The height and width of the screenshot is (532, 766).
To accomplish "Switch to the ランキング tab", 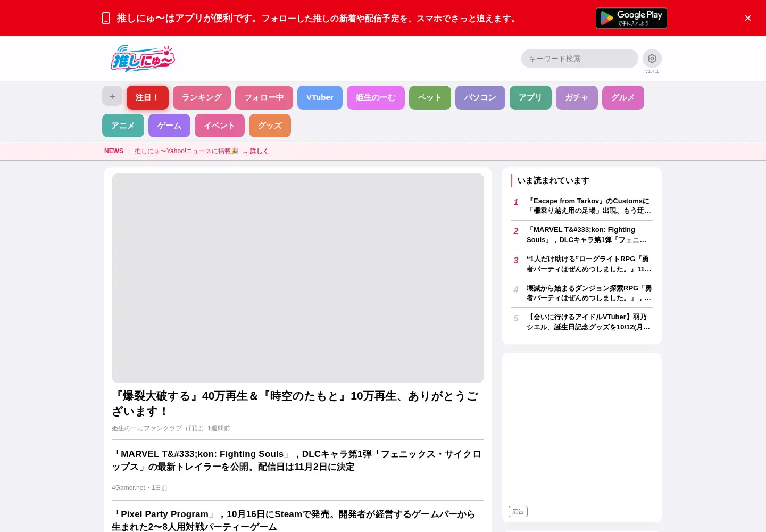I will (x=202, y=97).
